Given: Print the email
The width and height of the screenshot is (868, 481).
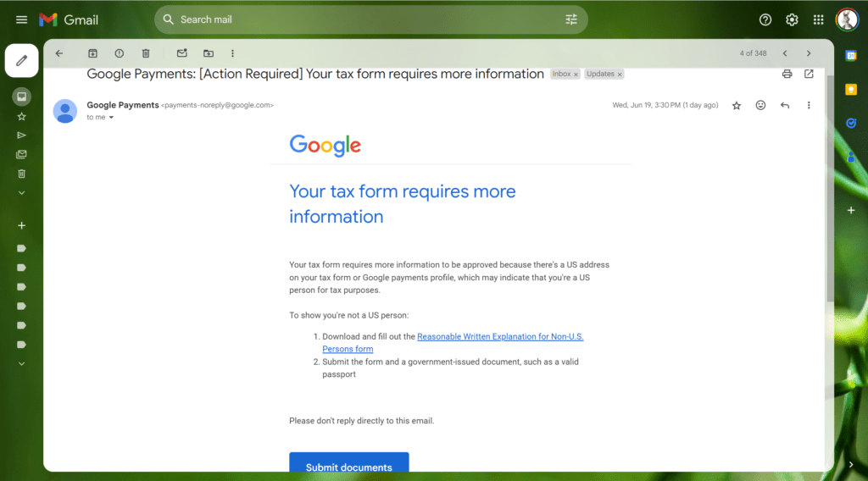Looking at the screenshot, I should pyautogui.click(x=787, y=74).
